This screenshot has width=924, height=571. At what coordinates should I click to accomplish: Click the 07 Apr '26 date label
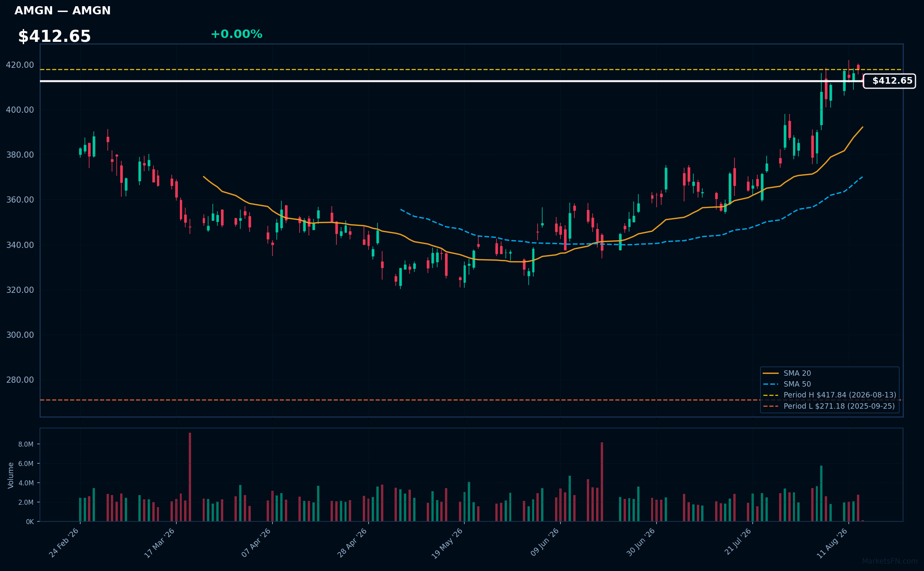point(256,543)
